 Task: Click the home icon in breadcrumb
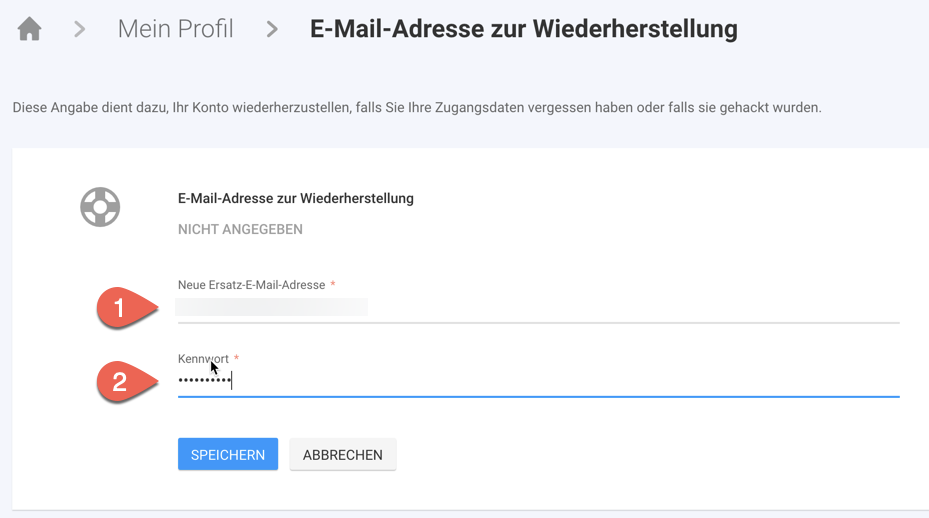coord(30,29)
